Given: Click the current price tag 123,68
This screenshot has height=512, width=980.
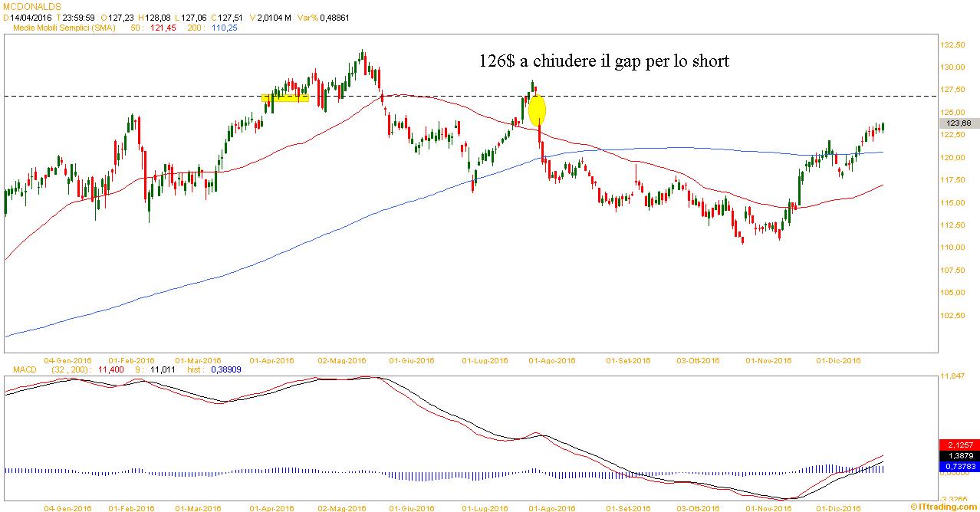Looking at the screenshot, I should 959,123.
